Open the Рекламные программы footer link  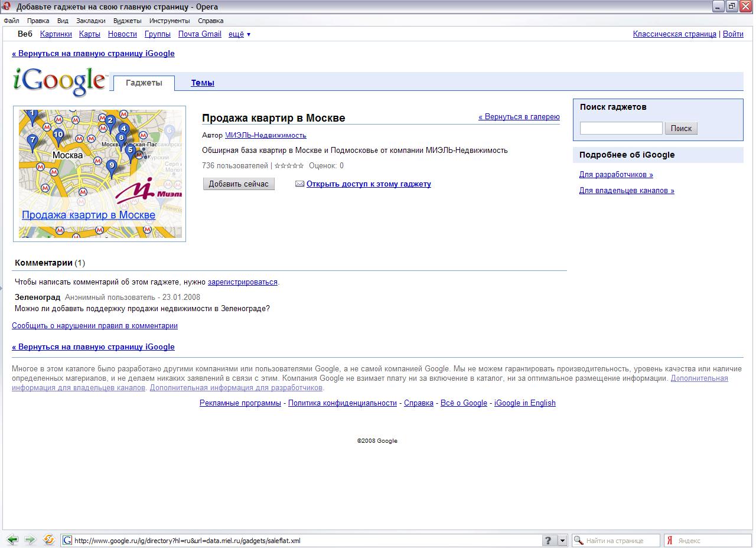coord(240,403)
